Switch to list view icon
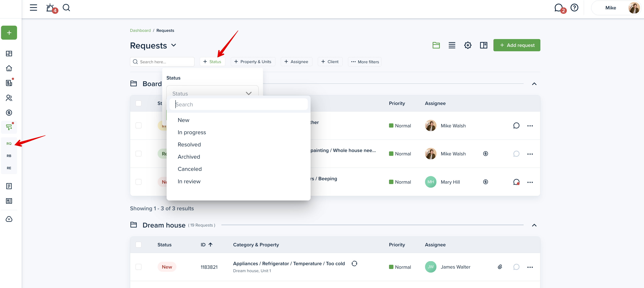This screenshot has height=288, width=644. point(452,45)
